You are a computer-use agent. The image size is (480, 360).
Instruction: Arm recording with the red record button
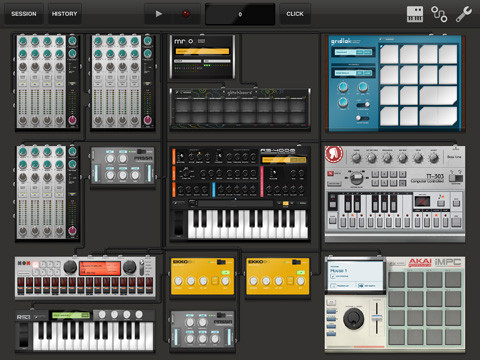[186, 14]
